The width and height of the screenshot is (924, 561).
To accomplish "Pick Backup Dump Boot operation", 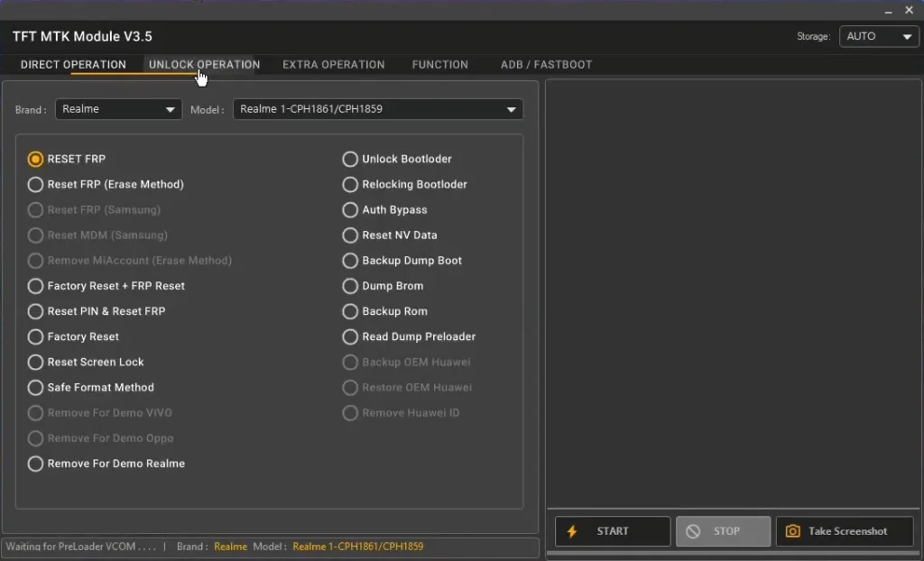I will click(x=350, y=260).
